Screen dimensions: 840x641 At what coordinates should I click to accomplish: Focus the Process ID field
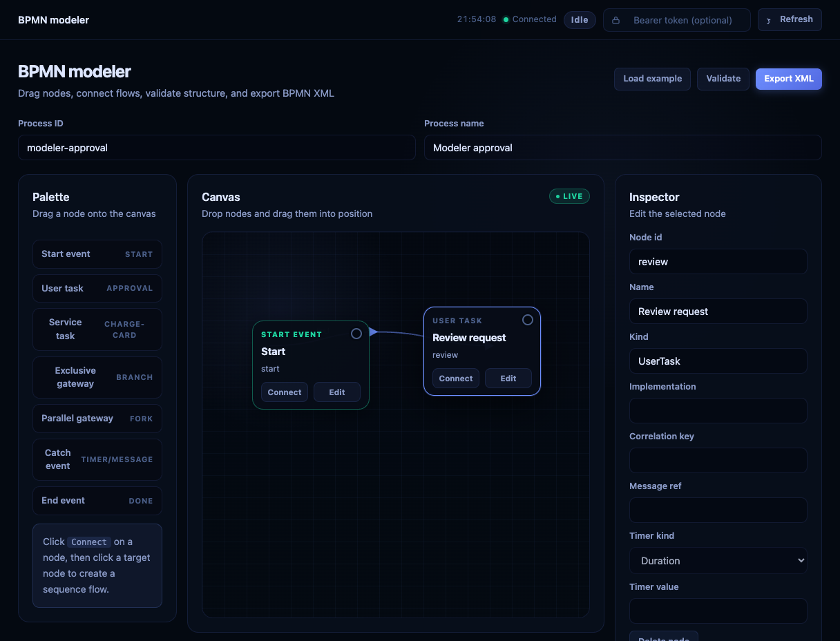click(217, 148)
